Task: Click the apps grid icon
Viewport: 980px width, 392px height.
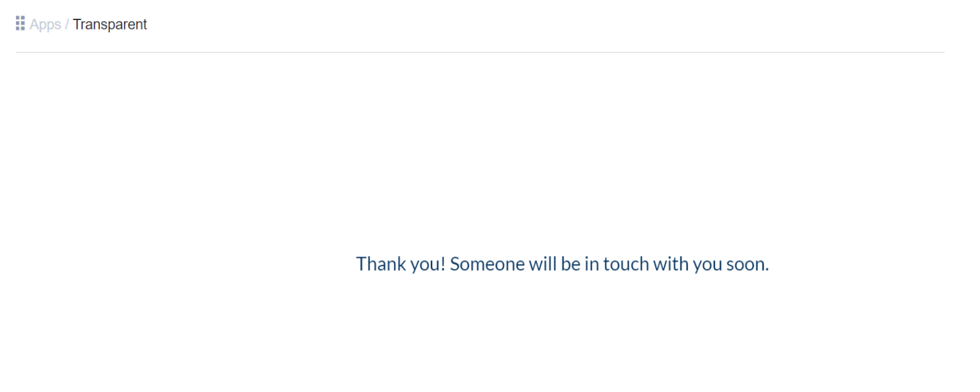Action: click(x=20, y=24)
